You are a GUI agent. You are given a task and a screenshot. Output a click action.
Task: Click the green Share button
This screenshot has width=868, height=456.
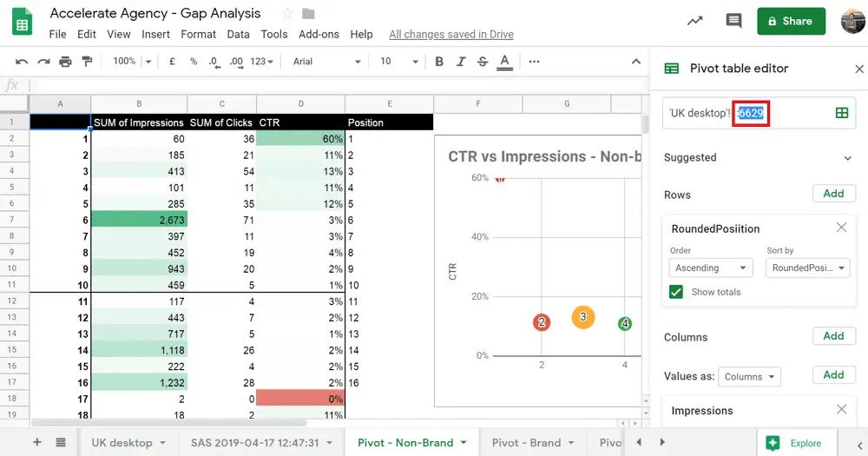click(x=791, y=22)
